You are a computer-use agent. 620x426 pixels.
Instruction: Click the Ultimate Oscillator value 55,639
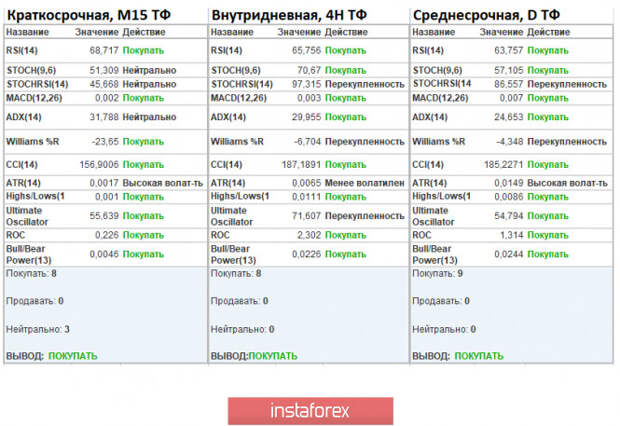[104, 216]
